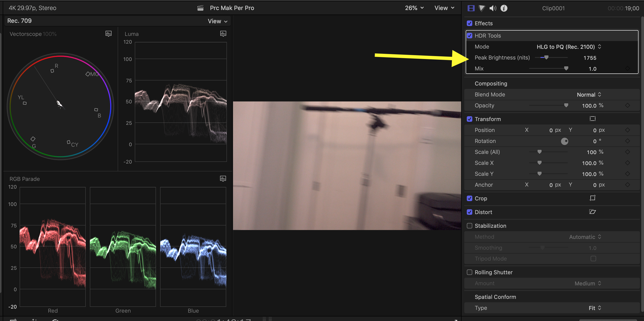Open the Info inspector icon
This screenshot has width=644, height=321.
pos(504,8)
